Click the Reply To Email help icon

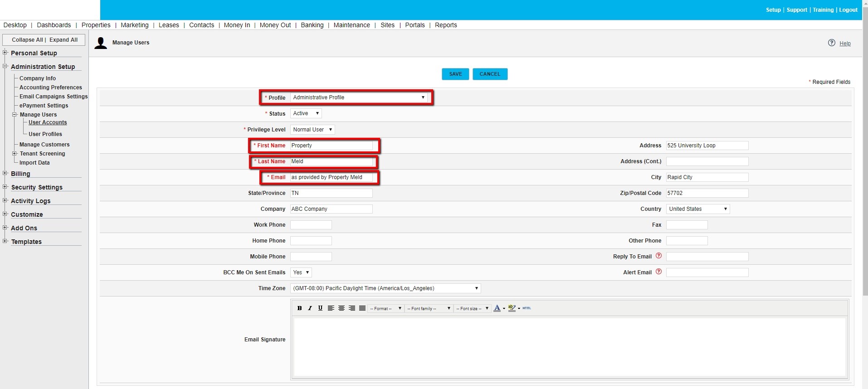[658, 256]
